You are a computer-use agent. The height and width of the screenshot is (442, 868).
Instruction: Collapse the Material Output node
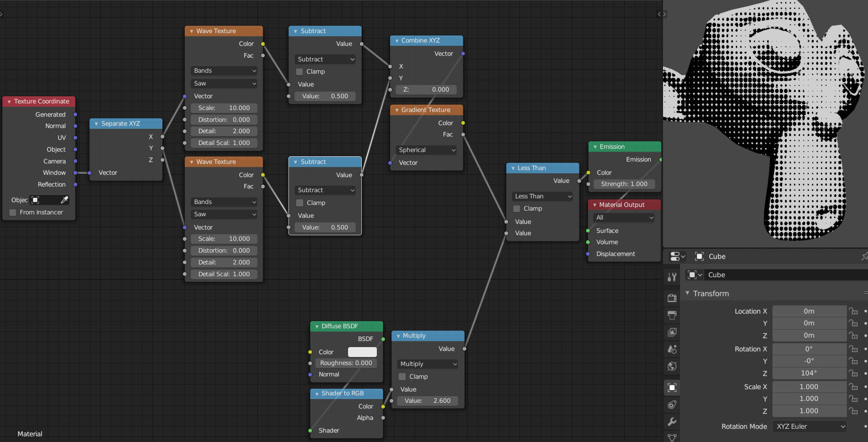(595, 205)
